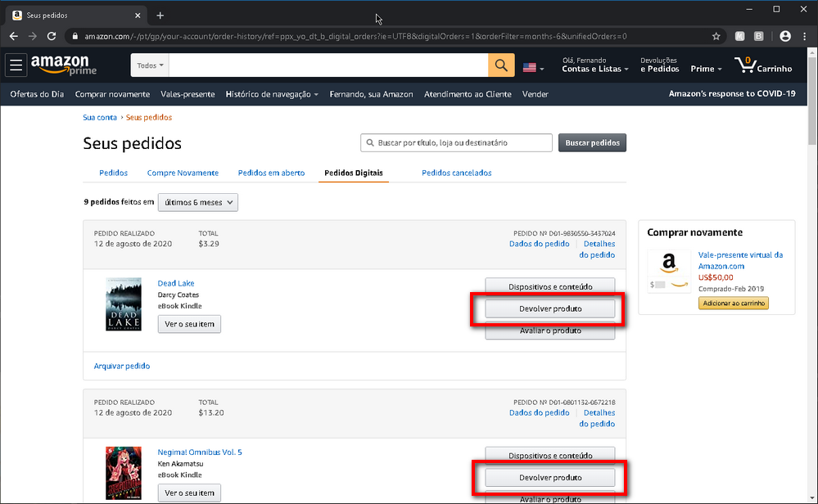Bookmark page with the star icon
The image size is (818, 504).
716,36
